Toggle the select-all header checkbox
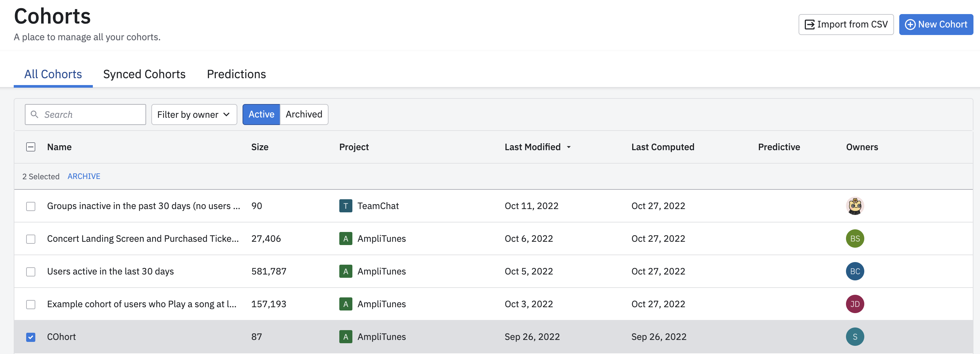 pyautogui.click(x=31, y=147)
